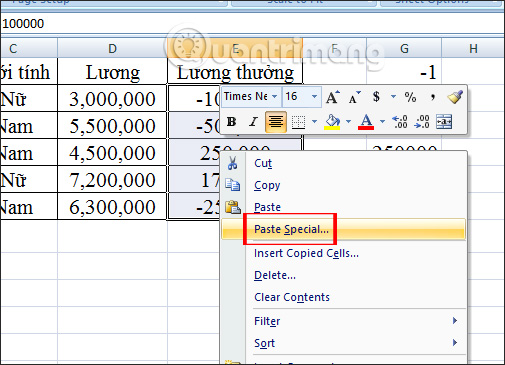Increase font size with Grow Font icon

tap(333, 97)
